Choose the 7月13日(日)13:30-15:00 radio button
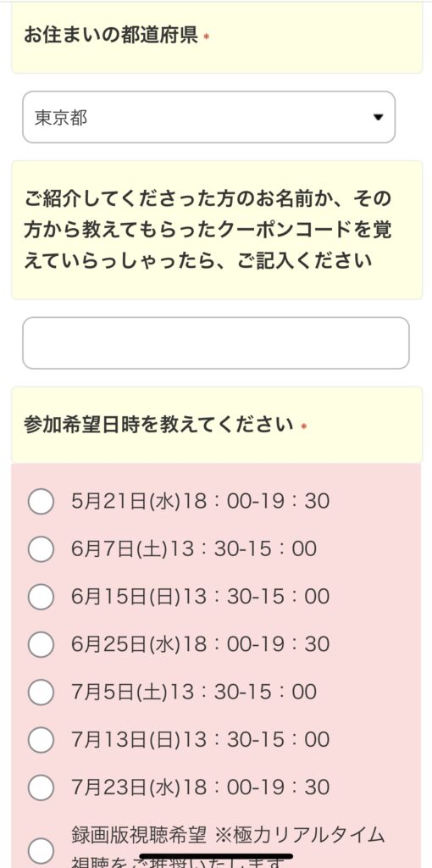 (x=41, y=739)
